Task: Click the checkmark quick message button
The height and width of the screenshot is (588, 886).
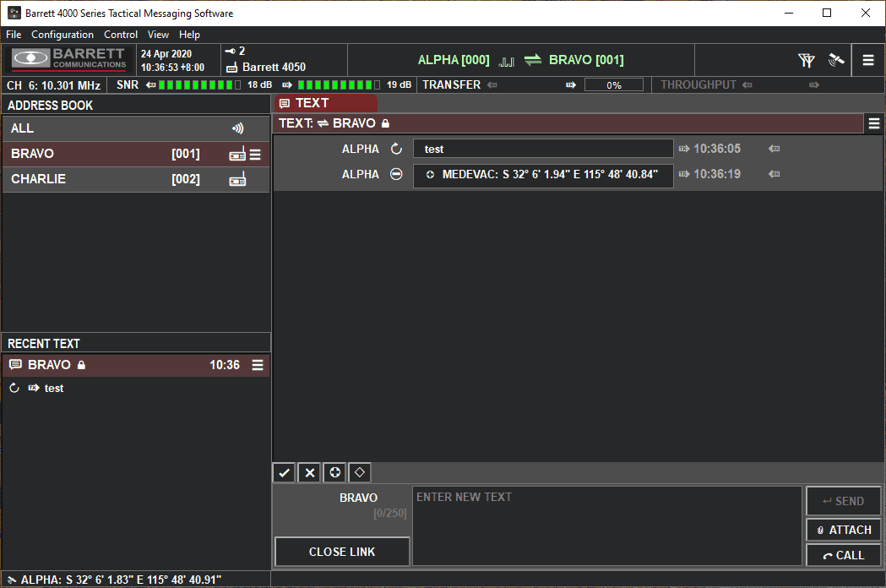Action: coord(285,472)
